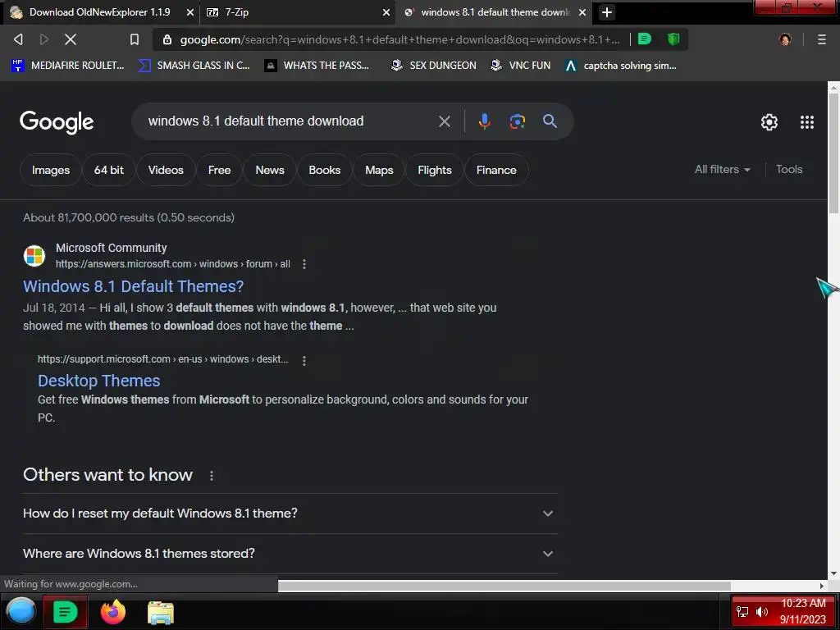Open the green shield extension icon
The width and height of the screenshot is (840, 630).
click(673, 39)
